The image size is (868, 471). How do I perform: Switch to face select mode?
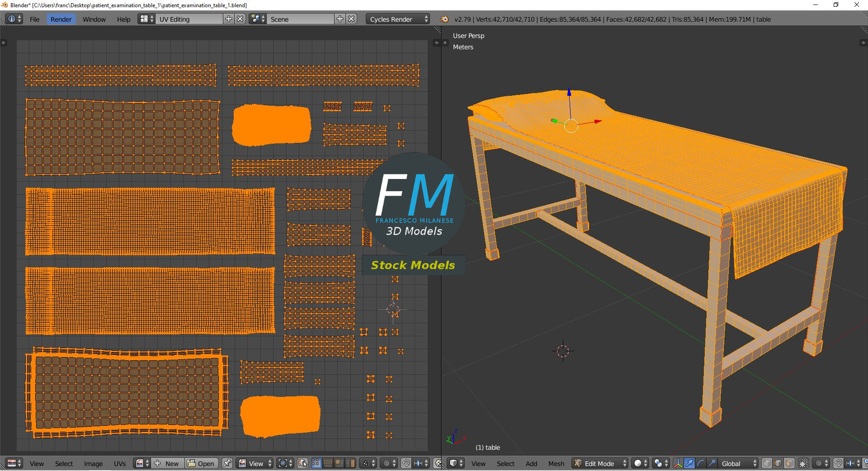coord(789,463)
